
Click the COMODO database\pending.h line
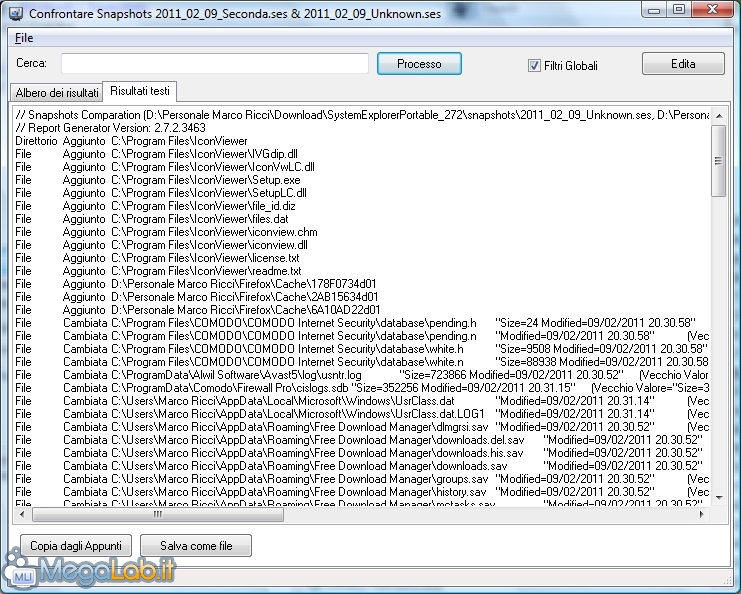(355, 323)
